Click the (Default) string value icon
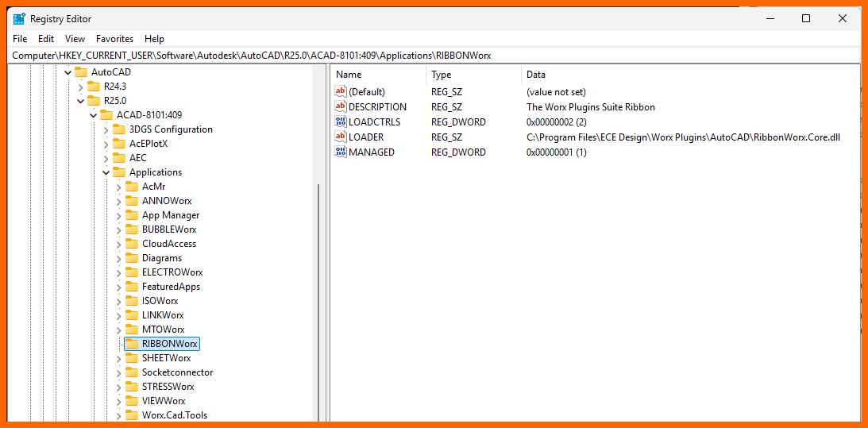868x428 pixels. click(341, 92)
